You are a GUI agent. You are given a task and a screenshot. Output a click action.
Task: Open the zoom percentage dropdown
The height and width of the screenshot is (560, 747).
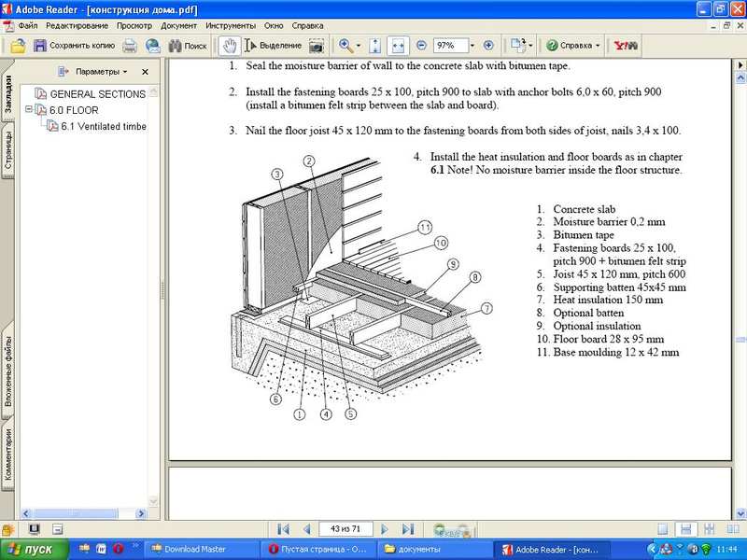tap(472, 45)
